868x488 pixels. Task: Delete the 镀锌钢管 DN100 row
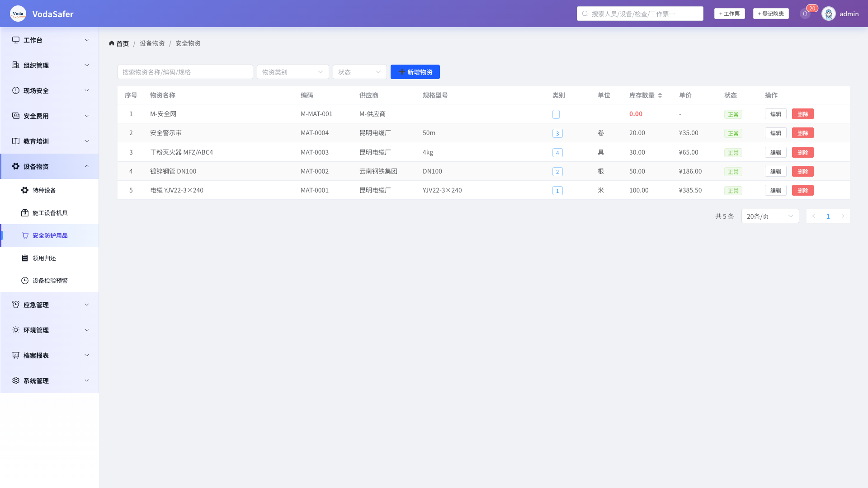[803, 171]
